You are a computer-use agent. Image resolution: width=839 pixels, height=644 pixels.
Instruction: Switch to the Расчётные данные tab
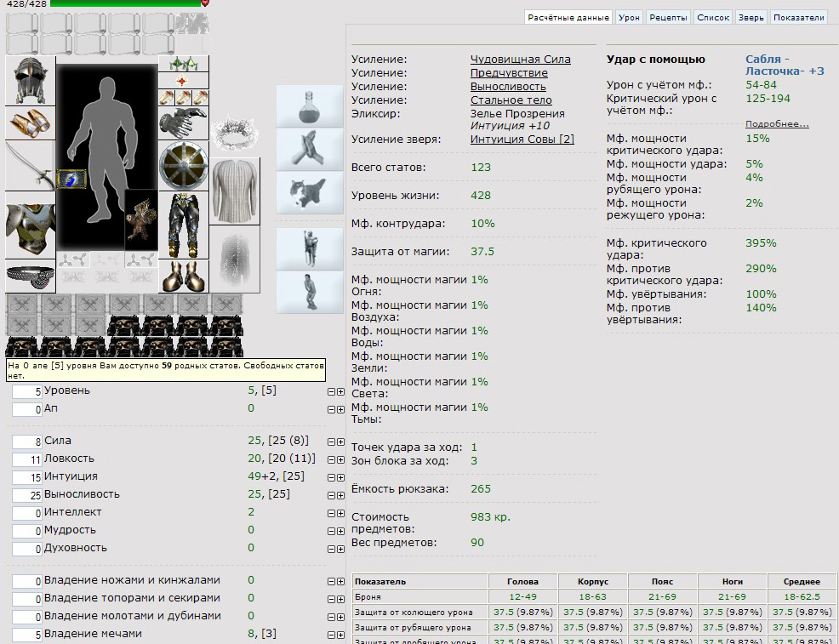coord(568,17)
